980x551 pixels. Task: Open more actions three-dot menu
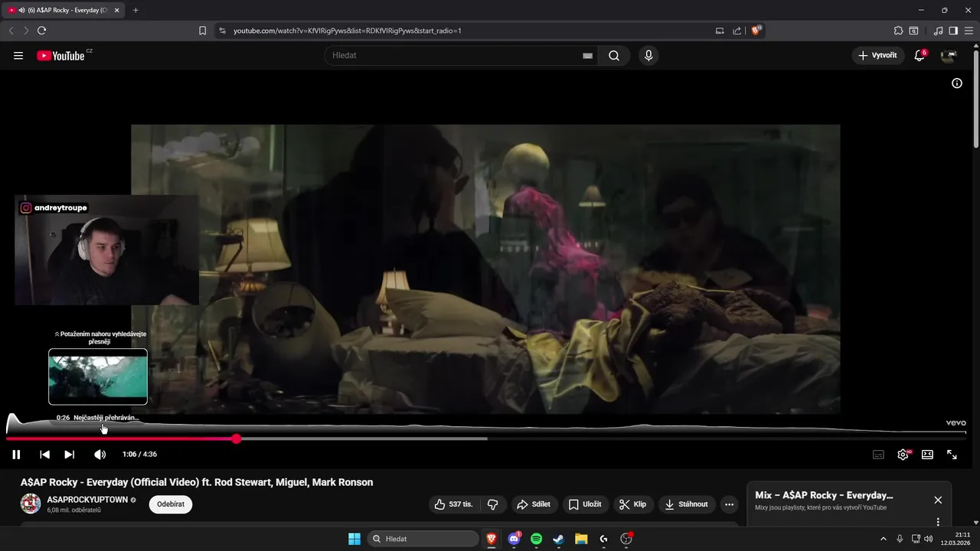pyautogui.click(x=729, y=504)
